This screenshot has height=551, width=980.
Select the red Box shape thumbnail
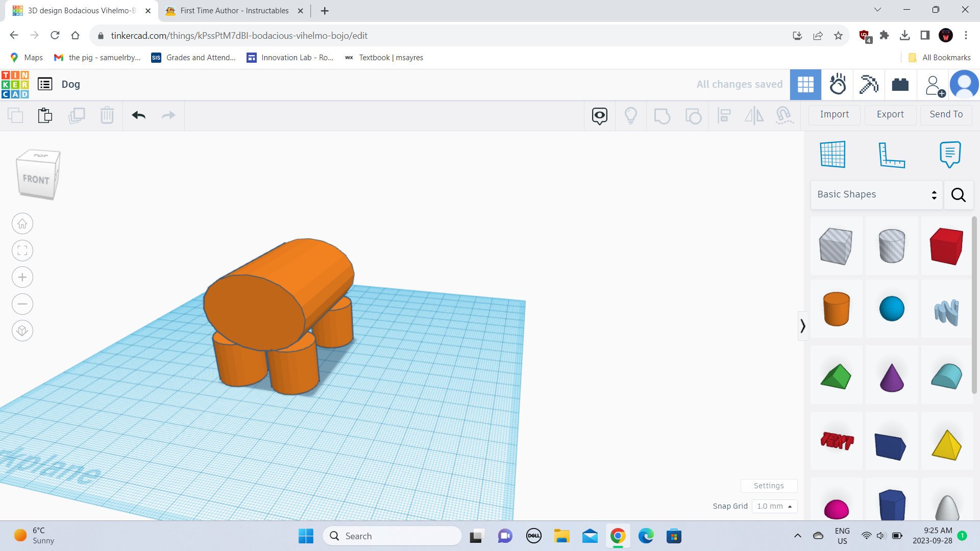[x=946, y=246]
